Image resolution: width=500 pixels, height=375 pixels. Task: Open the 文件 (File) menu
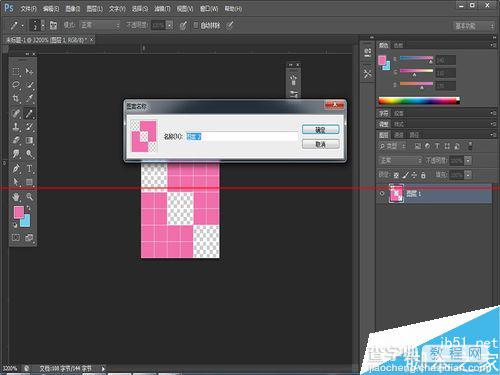coord(28,9)
